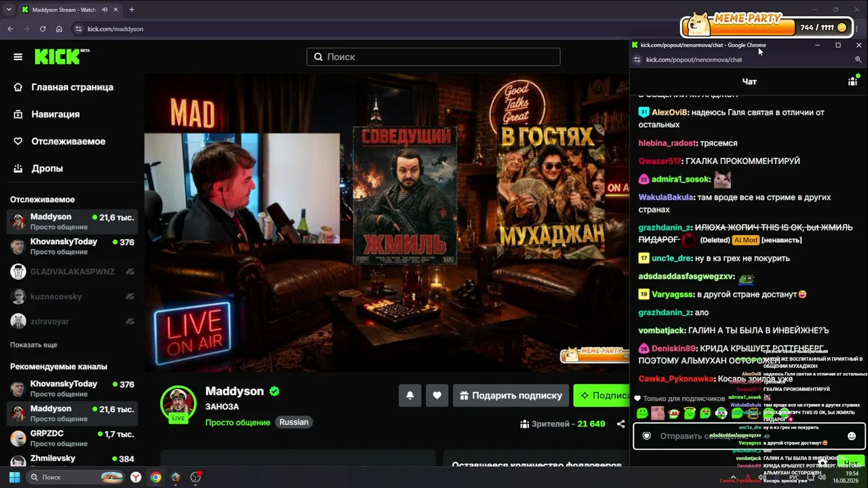
Task: Click the Maddyson stream video player
Action: point(387,223)
